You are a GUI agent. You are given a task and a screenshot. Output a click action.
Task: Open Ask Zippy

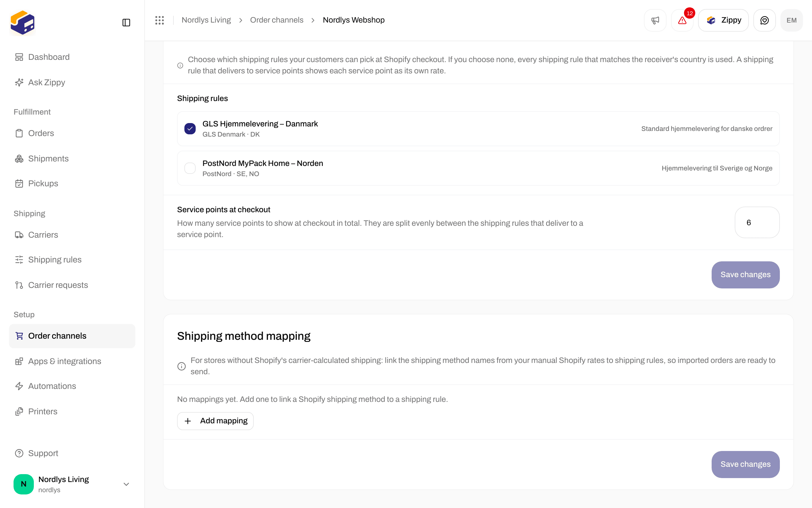point(72,82)
